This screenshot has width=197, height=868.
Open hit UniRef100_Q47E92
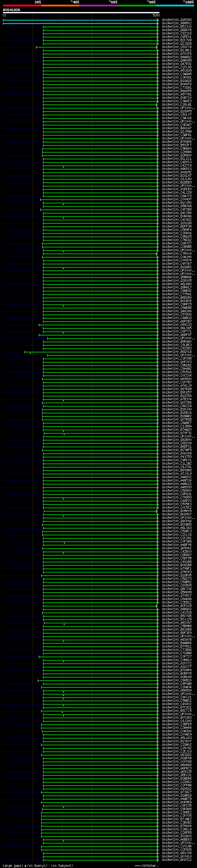[177, 64]
